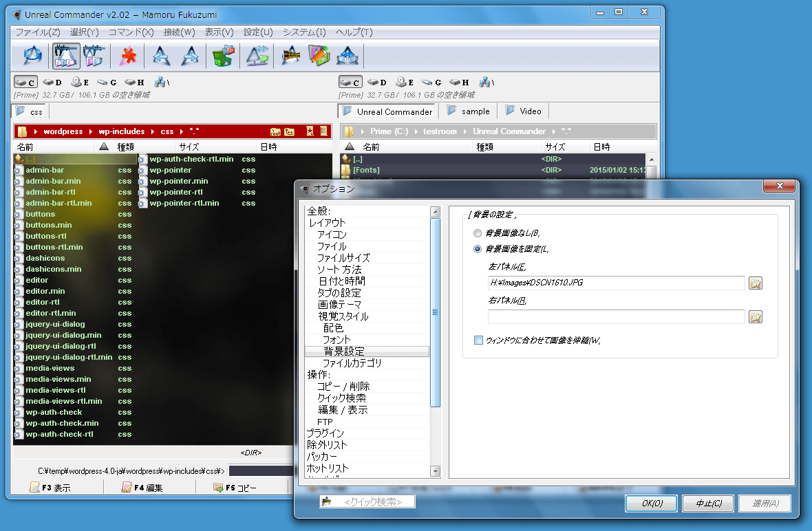Click the sort arrow in the right panel header
This screenshot has width=812, height=531.
coord(350,147)
